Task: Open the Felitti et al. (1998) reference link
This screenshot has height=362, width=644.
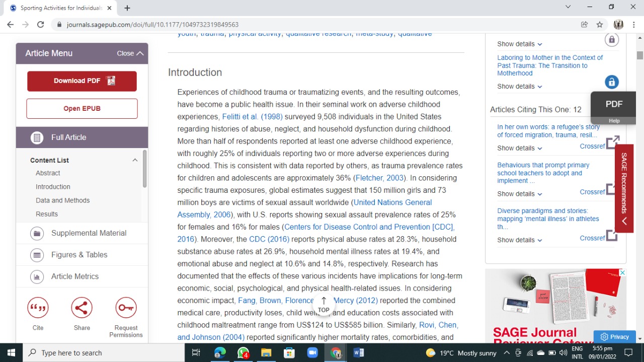Action: coord(252,117)
